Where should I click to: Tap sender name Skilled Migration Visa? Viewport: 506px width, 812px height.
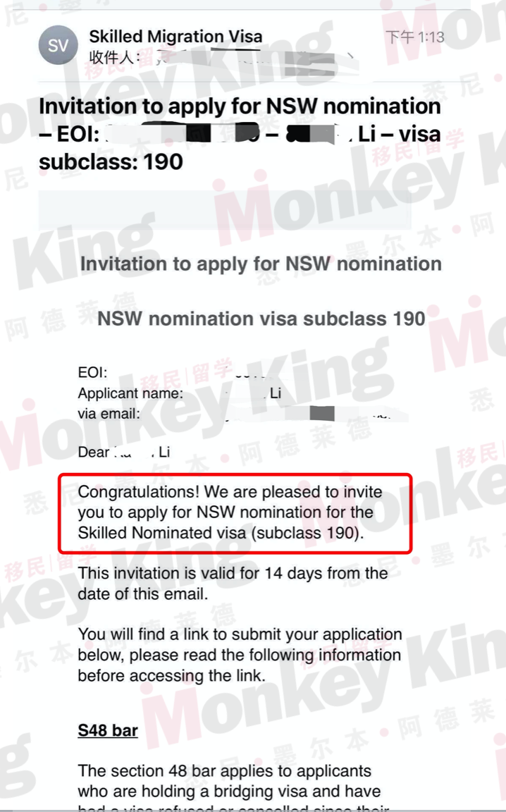coord(175,36)
